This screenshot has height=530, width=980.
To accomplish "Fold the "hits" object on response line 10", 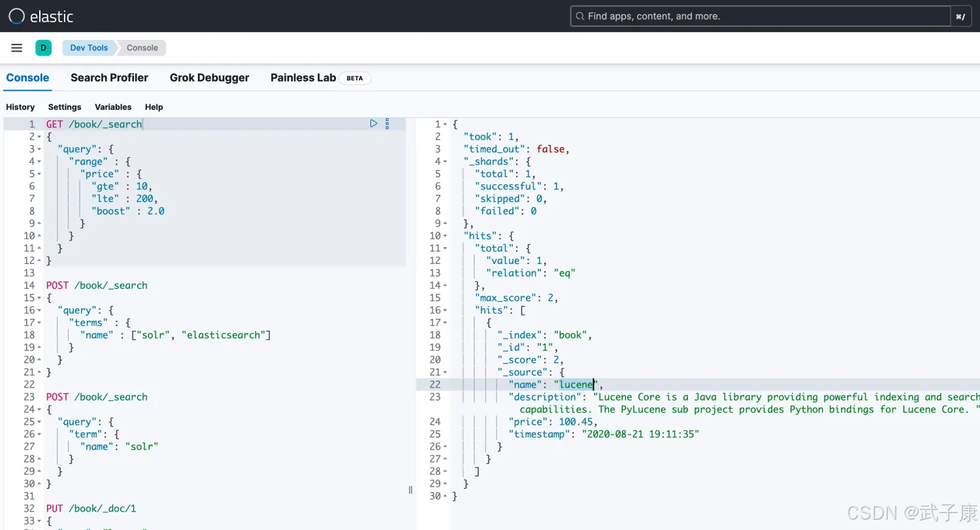I will tap(446, 236).
